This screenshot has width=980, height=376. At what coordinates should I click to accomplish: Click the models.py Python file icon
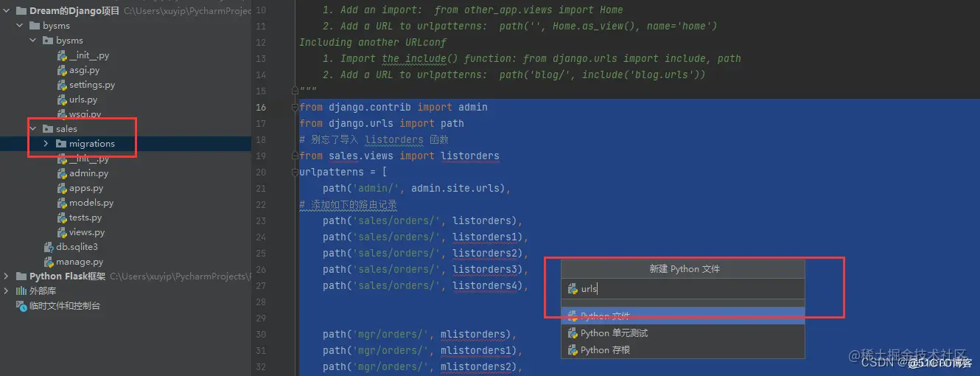(x=63, y=203)
